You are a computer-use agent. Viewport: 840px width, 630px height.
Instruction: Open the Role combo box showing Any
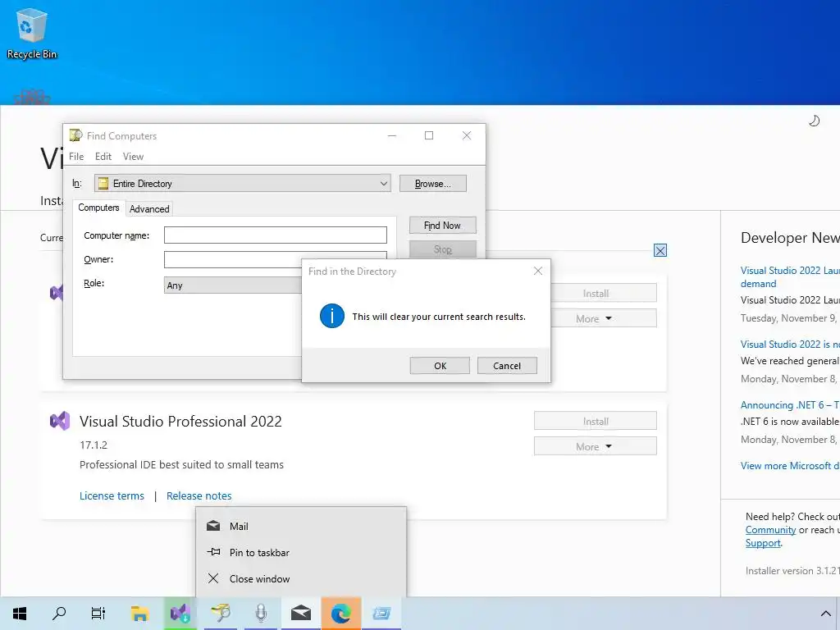(234, 285)
